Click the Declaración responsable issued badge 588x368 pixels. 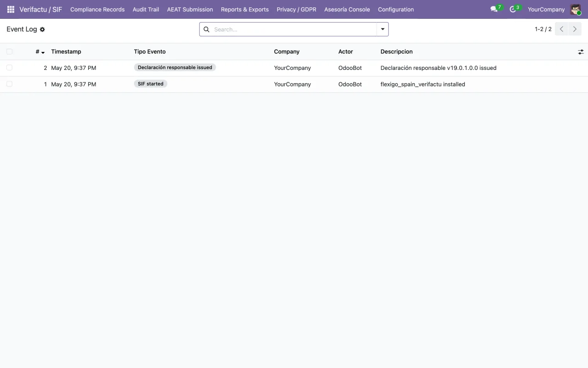175,67
